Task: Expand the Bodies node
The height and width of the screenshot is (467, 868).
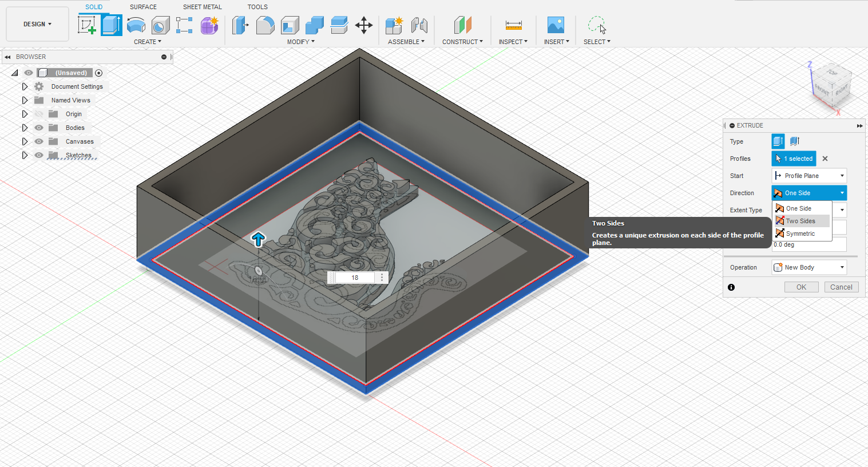Action: pos(25,128)
